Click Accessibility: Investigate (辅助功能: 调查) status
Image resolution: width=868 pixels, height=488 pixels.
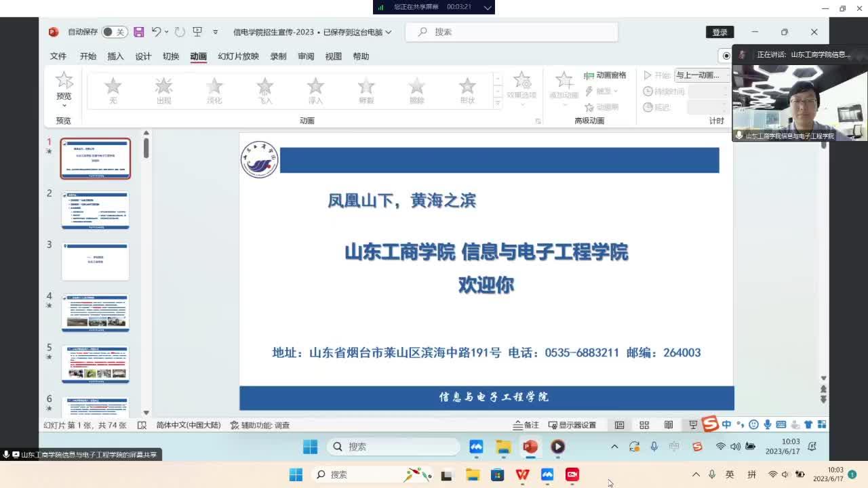point(260,425)
